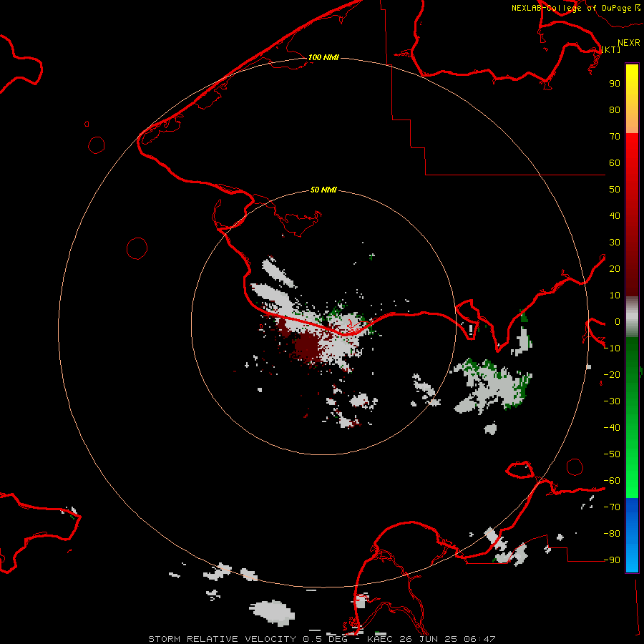Click the gray zero-velocity segment of color bar
Screen dimensions: 644x644
pos(632,317)
